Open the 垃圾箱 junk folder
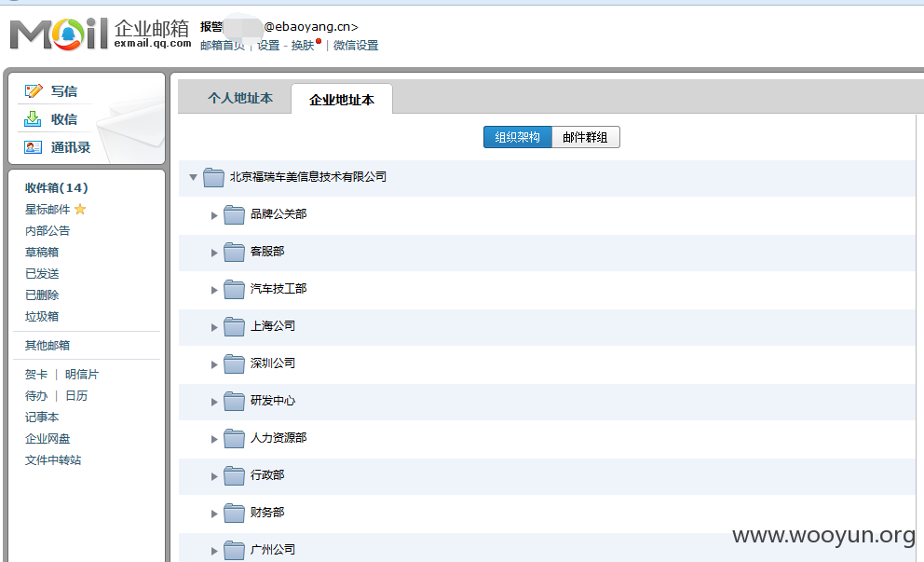The image size is (924, 562). (42, 316)
